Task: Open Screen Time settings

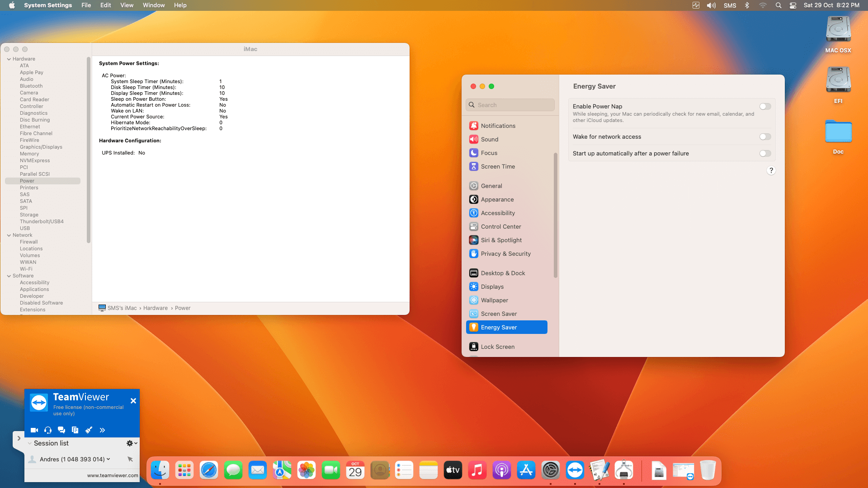Action: pyautogui.click(x=506, y=166)
